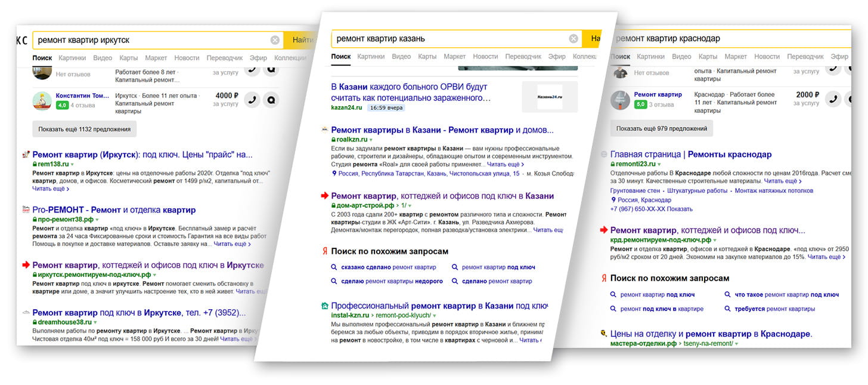This screenshot has width=868, height=385.
Task: Open the arrow menu beside roalkzn.ru
Action: [371, 140]
